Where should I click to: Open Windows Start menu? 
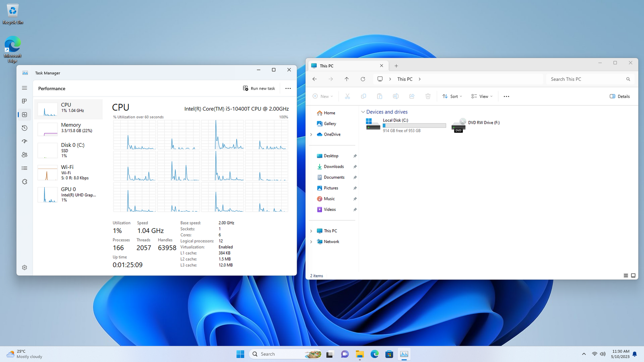tap(240, 354)
